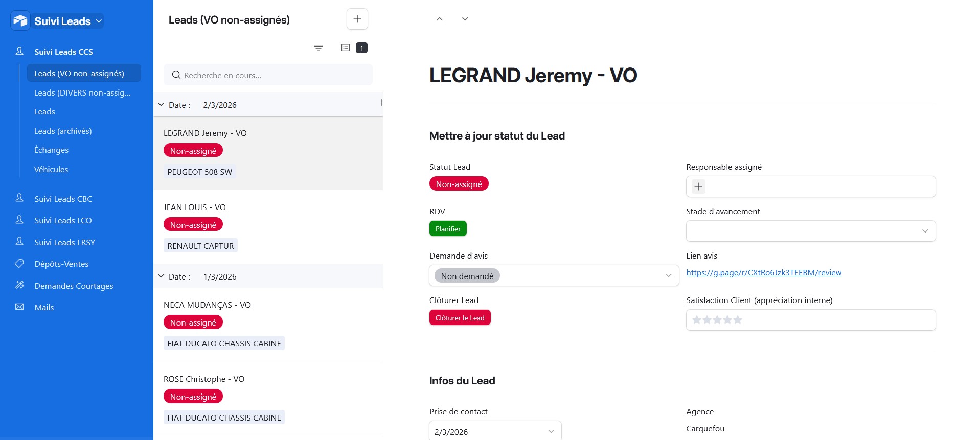The width and height of the screenshot is (980, 440).
Task: Click the Dépôts-Ventes tag icon
Action: click(20, 264)
